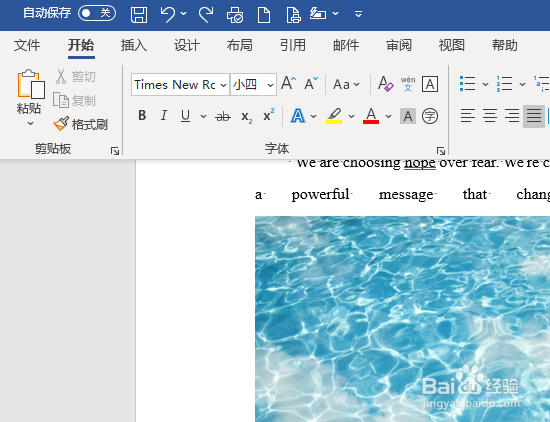Viewport: 550px width, 422px height.
Task: Open the 帮助 tab
Action: [505, 46]
